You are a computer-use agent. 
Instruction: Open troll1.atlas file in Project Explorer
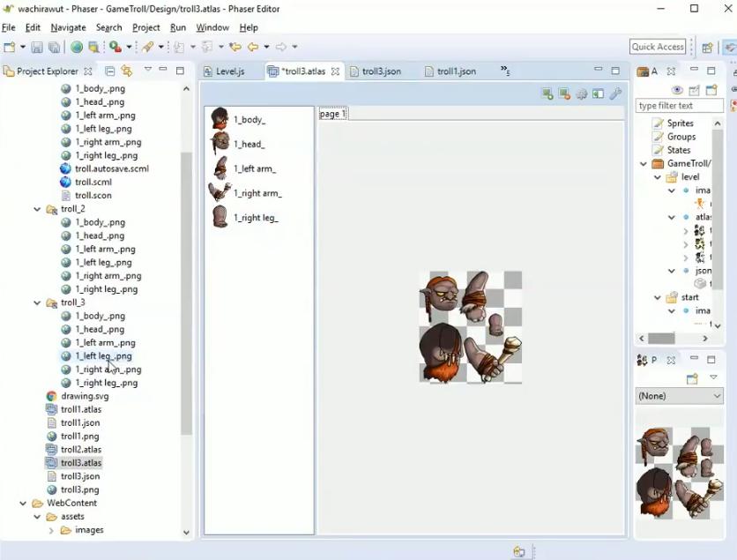pos(81,410)
